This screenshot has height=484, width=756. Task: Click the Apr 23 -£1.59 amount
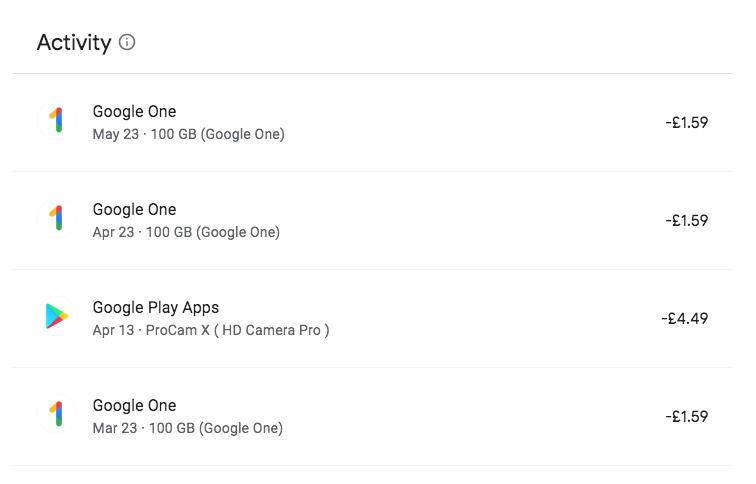click(x=687, y=220)
